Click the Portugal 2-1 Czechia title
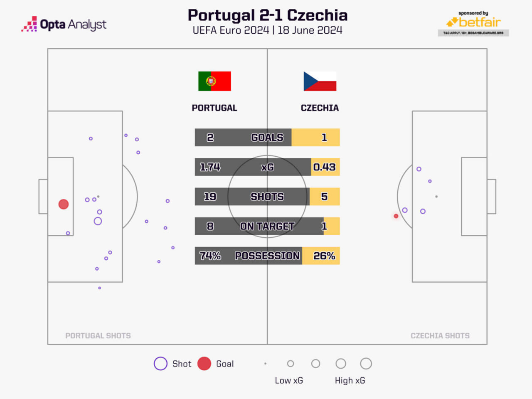This screenshot has height=399, width=532. [267, 15]
